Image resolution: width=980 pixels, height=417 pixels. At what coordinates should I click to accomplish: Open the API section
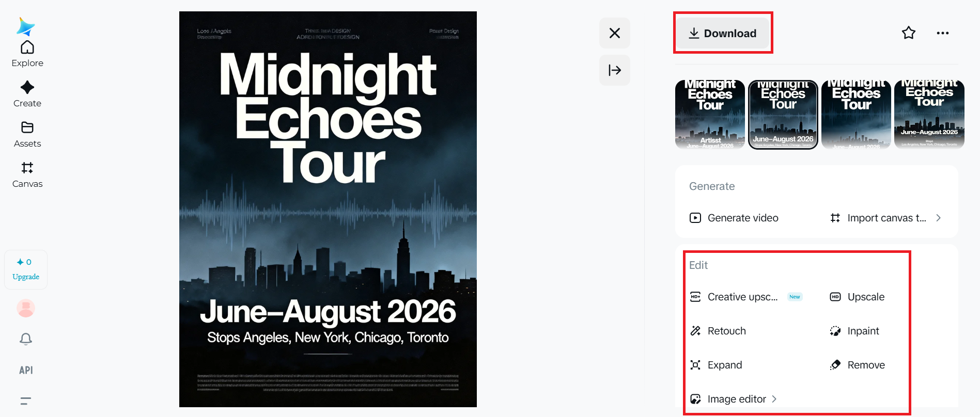point(25,370)
